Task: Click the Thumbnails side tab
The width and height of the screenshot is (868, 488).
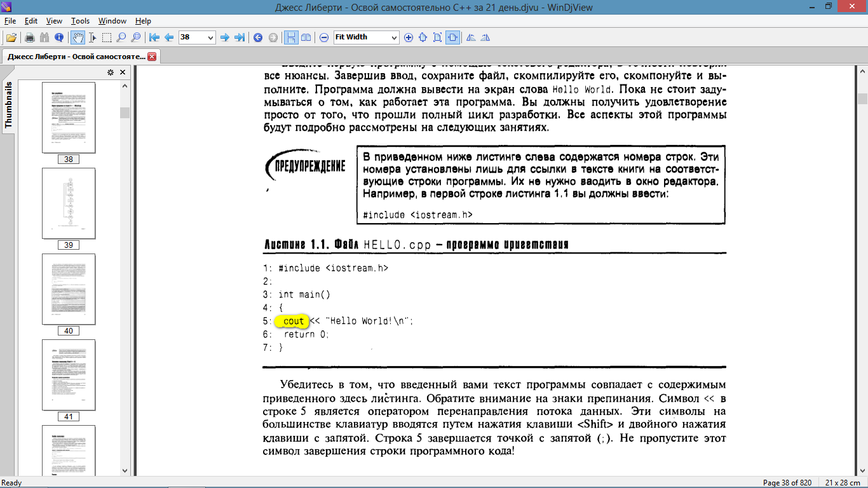Action: [8, 105]
